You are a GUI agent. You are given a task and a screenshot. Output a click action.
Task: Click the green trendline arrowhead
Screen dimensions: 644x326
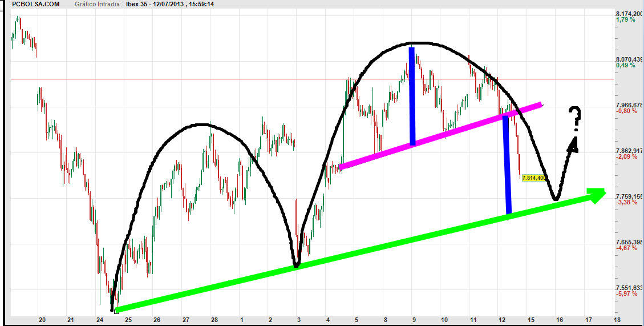coord(596,195)
